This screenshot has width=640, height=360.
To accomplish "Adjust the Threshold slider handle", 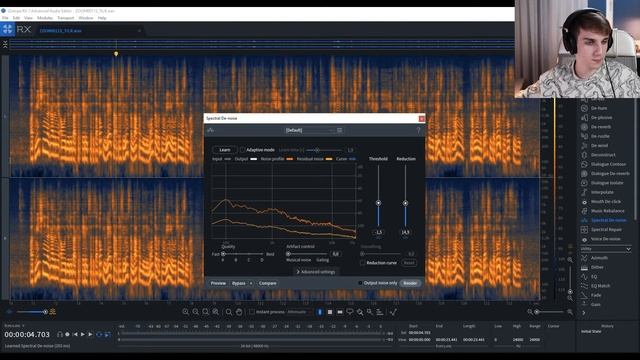I will click(x=378, y=203).
